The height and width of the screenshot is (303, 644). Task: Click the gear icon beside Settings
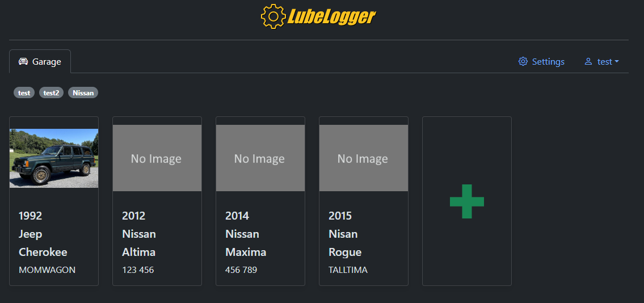click(523, 61)
